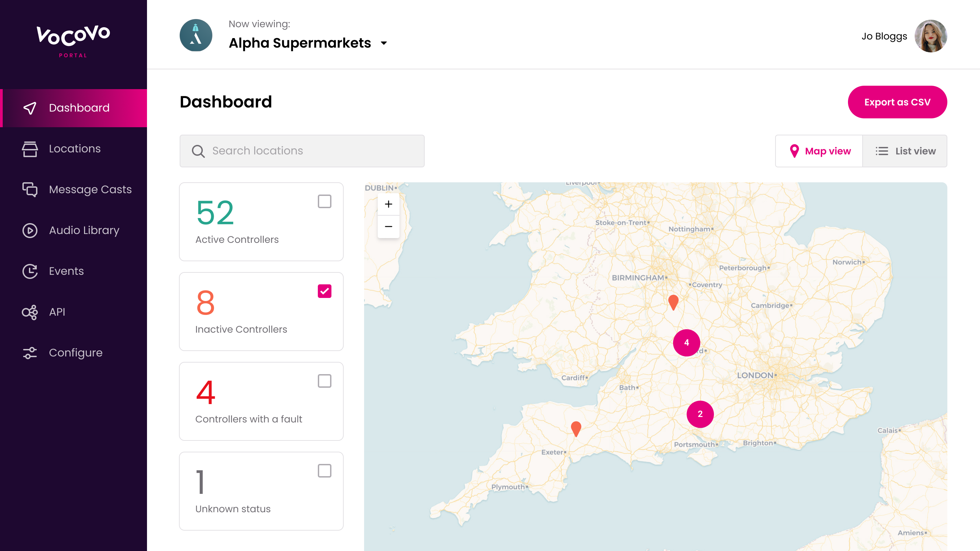Click the BIRMINGHAM label on map
The height and width of the screenshot is (551, 980).
(x=638, y=278)
